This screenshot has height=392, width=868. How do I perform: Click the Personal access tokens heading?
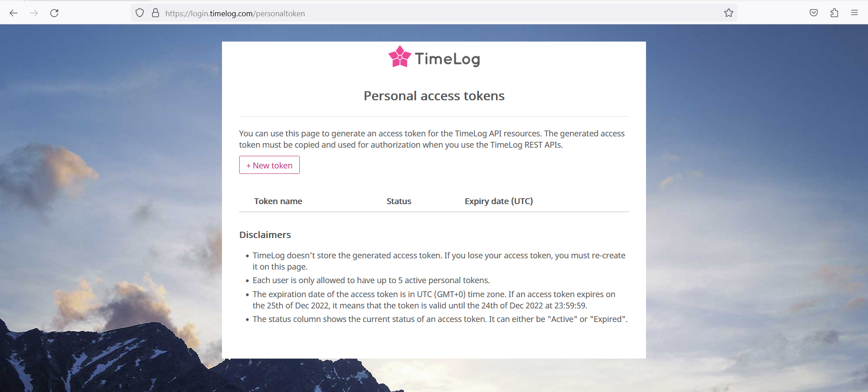pos(434,96)
